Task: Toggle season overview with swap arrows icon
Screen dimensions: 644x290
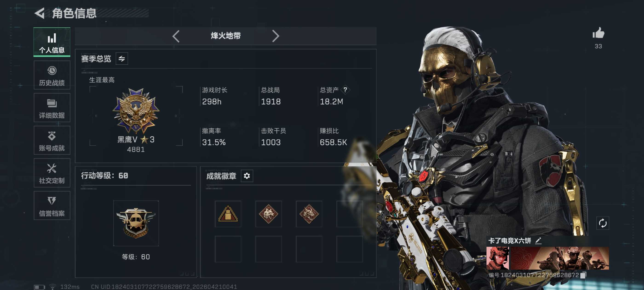Action: pyautogui.click(x=122, y=58)
